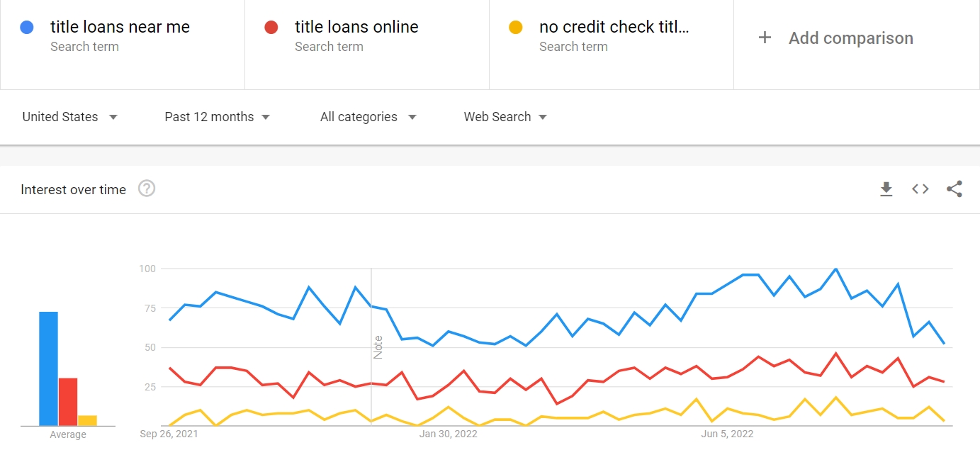Click the plus icon for Add comparison
This screenshot has height=467, width=980.
[765, 38]
